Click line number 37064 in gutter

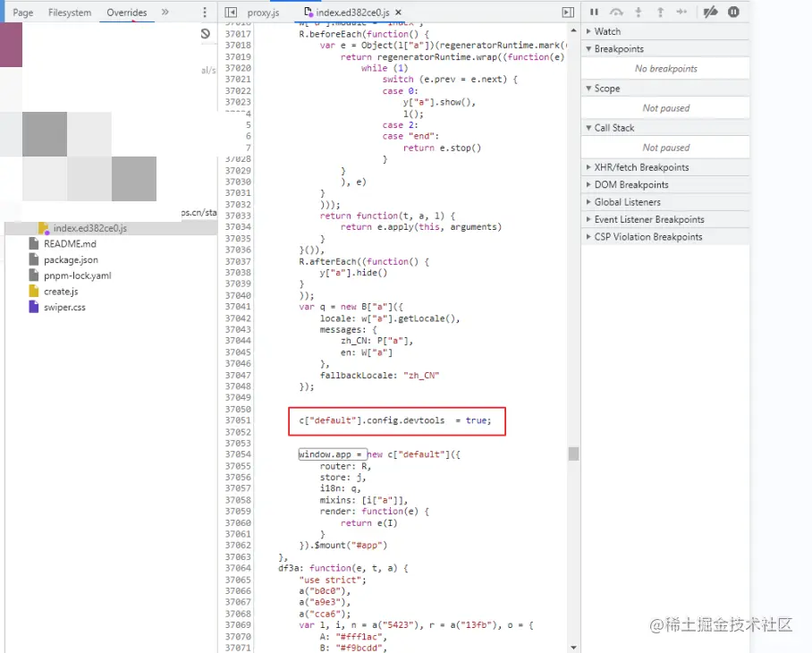point(238,568)
